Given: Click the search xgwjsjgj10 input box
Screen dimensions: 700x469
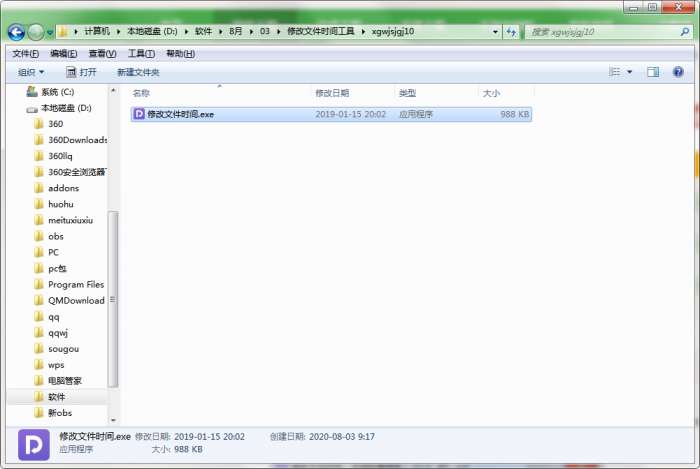Looking at the screenshot, I should point(603,32).
